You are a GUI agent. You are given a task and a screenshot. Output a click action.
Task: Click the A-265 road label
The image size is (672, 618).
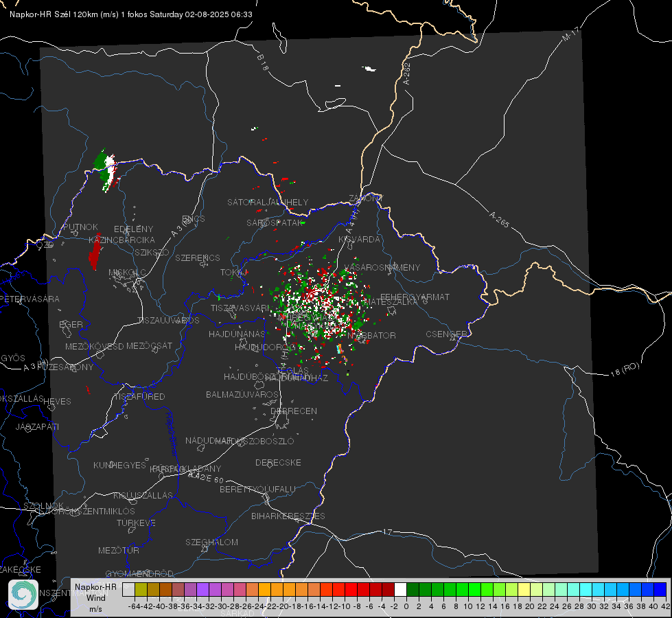499,219
